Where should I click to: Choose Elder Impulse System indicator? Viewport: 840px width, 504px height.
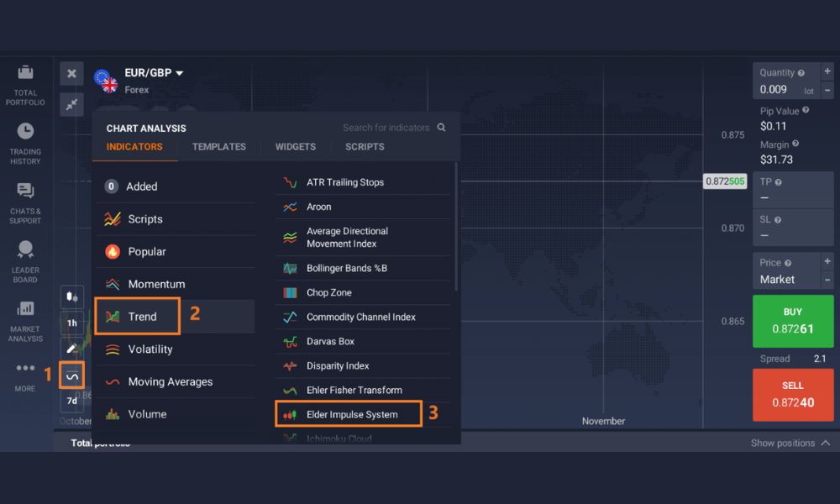351,414
